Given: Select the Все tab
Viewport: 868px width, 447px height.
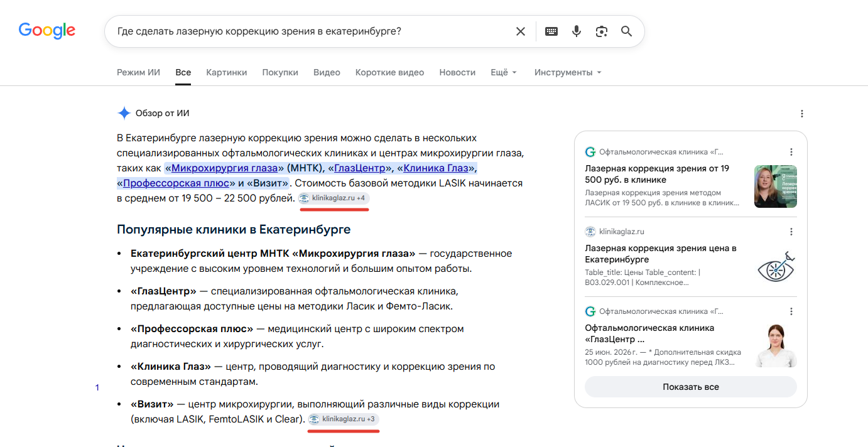Looking at the screenshot, I should click(x=183, y=72).
